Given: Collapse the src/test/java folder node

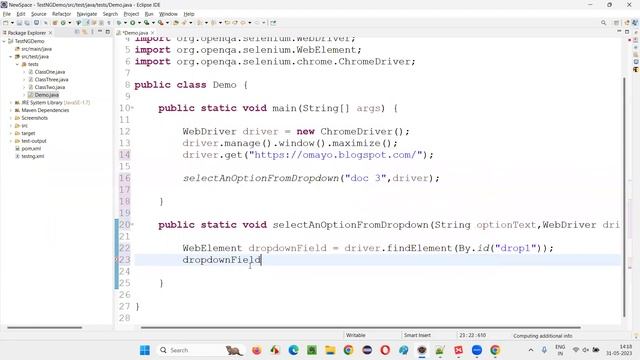Looking at the screenshot, I should (x=11, y=57).
